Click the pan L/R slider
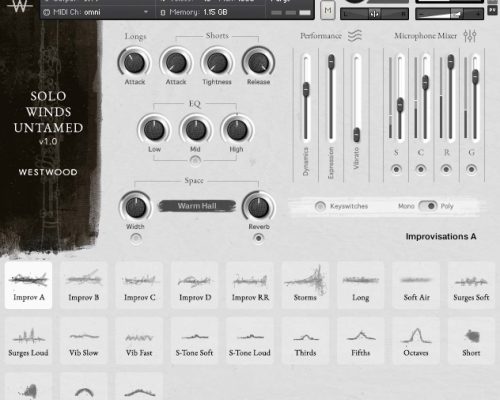The width and height of the screenshot is (500, 400). (x=374, y=14)
